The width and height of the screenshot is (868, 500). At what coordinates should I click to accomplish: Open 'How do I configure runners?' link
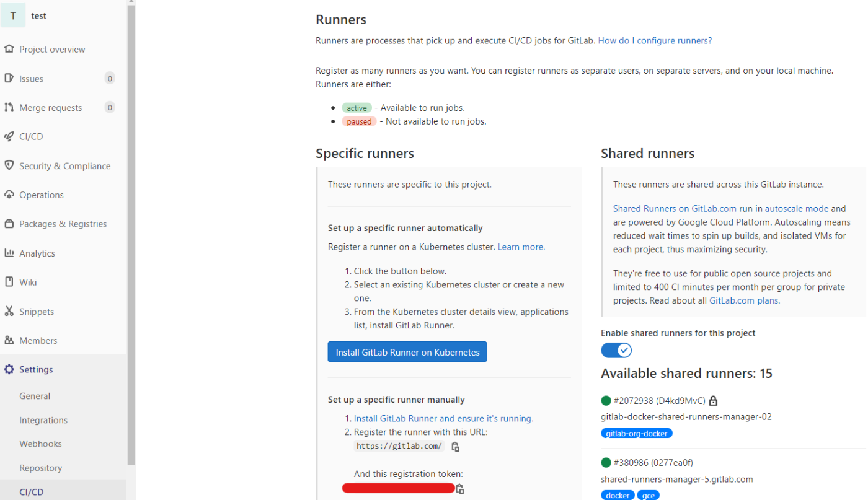pos(655,41)
